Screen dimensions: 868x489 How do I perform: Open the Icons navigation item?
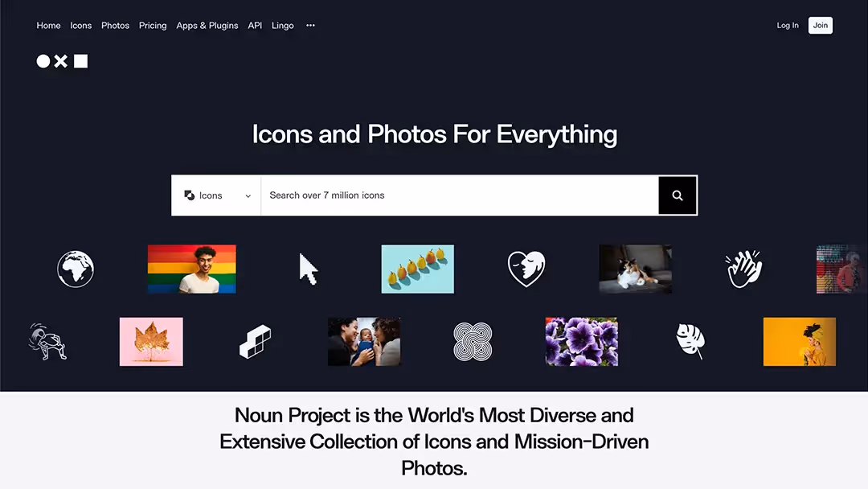point(81,26)
